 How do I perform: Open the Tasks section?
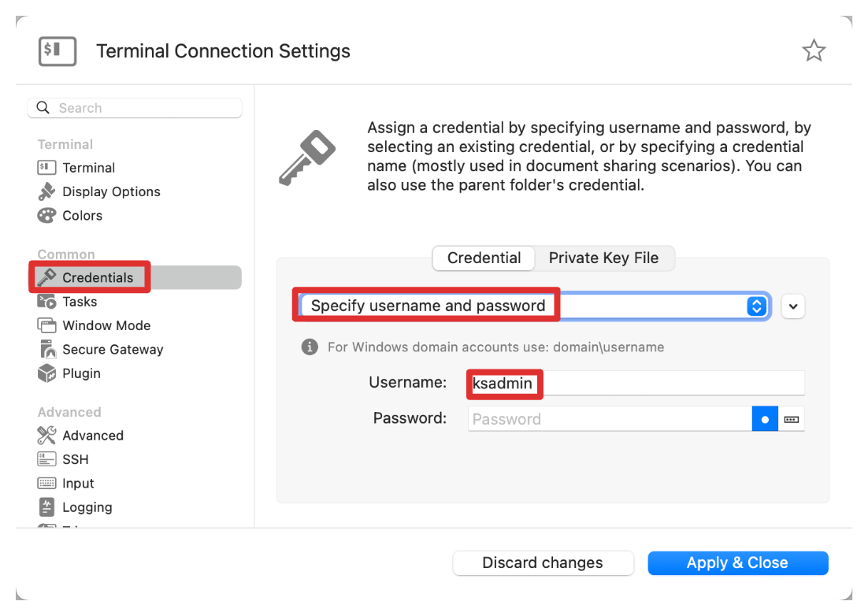(79, 302)
